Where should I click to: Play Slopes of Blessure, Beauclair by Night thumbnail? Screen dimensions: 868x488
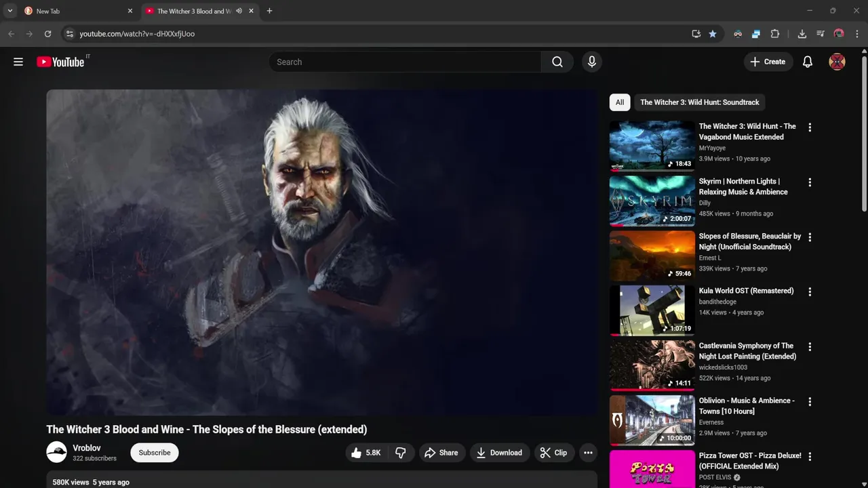point(652,255)
